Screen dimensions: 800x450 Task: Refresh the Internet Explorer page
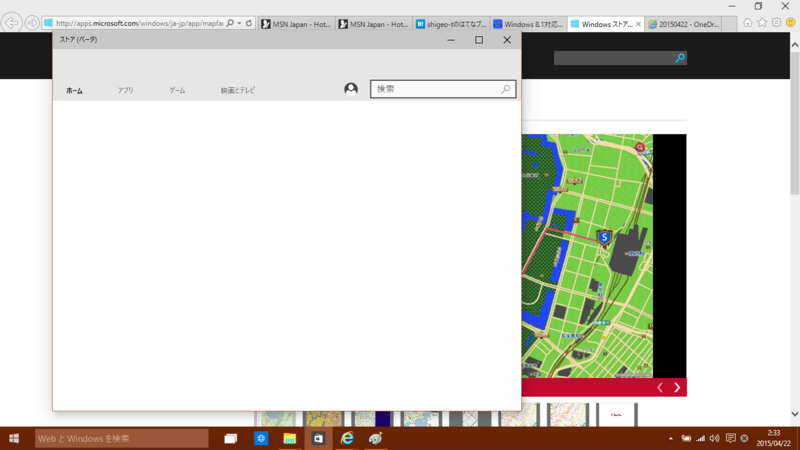click(249, 23)
